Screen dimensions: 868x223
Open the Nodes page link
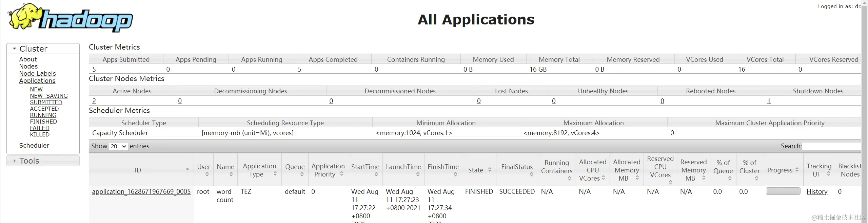tap(28, 67)
